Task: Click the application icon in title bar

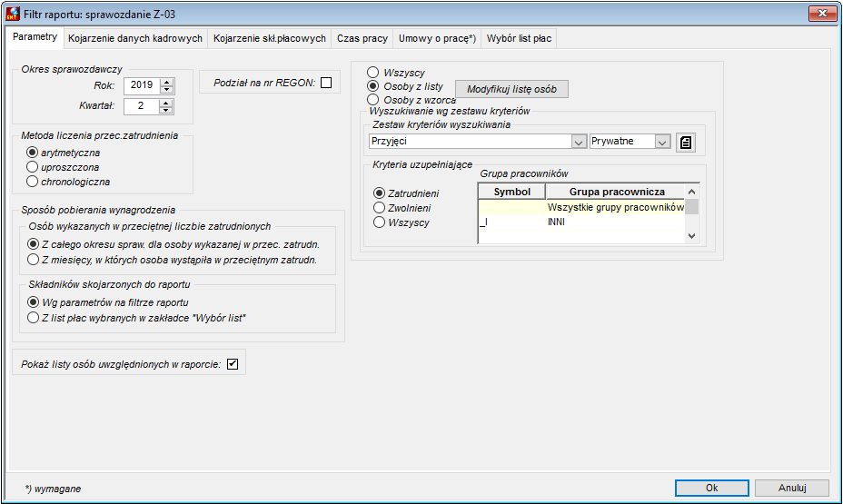Action: pos(13,14)
